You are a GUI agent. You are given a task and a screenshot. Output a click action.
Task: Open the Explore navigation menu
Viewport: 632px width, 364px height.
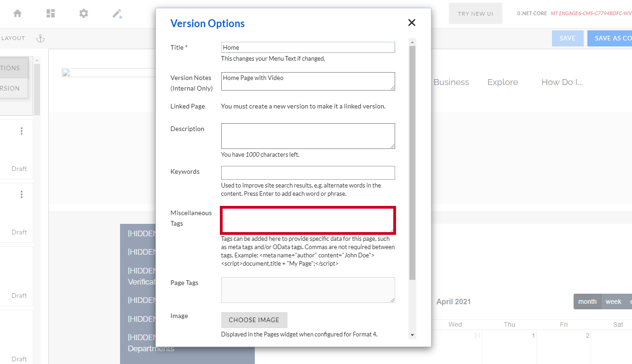503,82
